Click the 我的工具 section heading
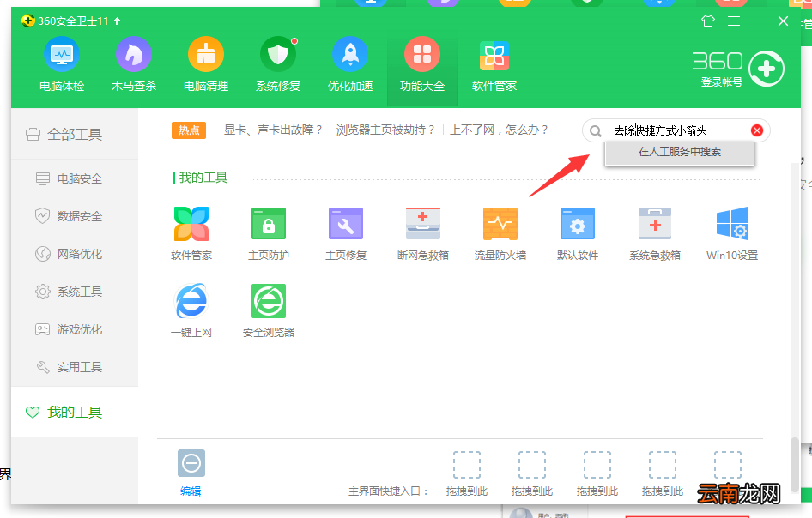 (x=203, y=178)
